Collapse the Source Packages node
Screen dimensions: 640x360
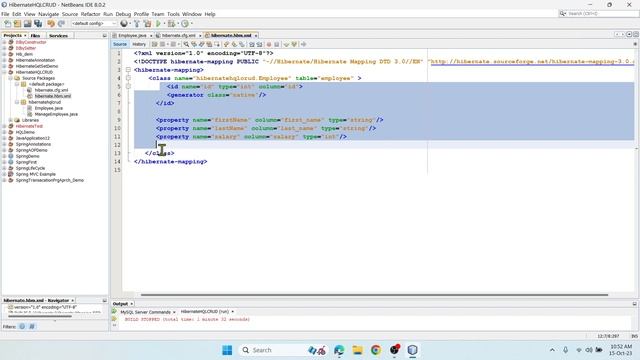pyautogui.click(x=11, y=78)
